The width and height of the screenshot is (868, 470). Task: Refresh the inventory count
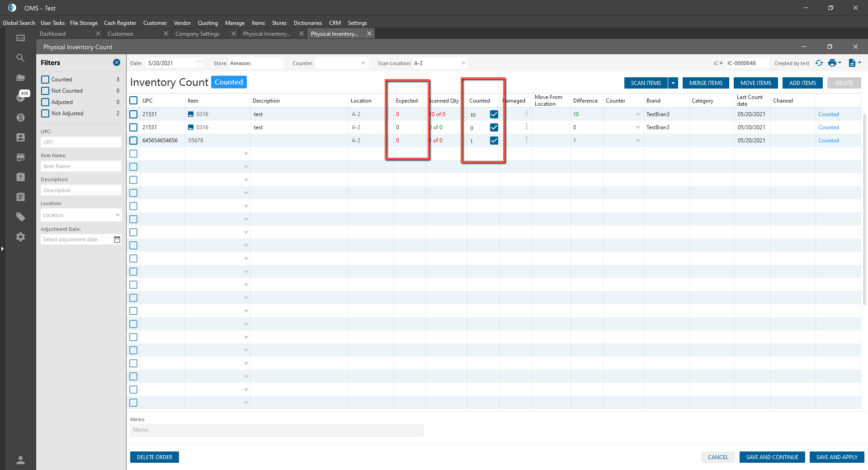819,63
